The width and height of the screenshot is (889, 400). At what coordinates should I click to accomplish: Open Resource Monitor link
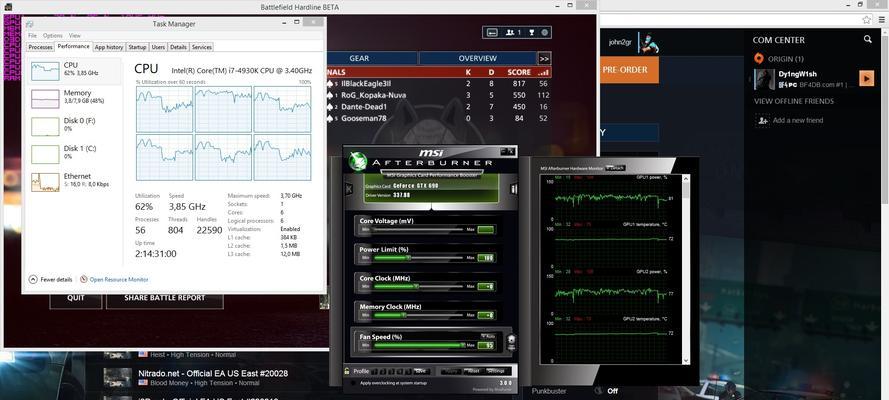coord(115,279)
